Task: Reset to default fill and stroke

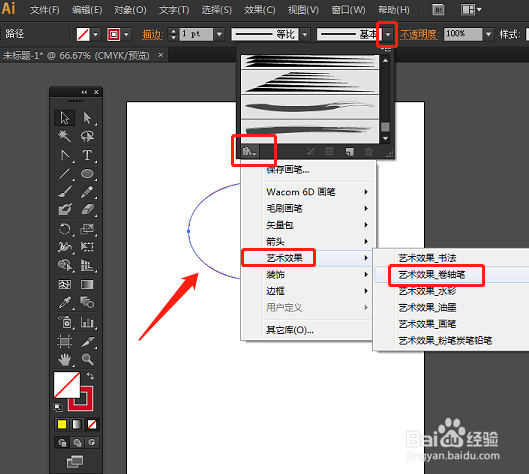Action: point(58,407)
